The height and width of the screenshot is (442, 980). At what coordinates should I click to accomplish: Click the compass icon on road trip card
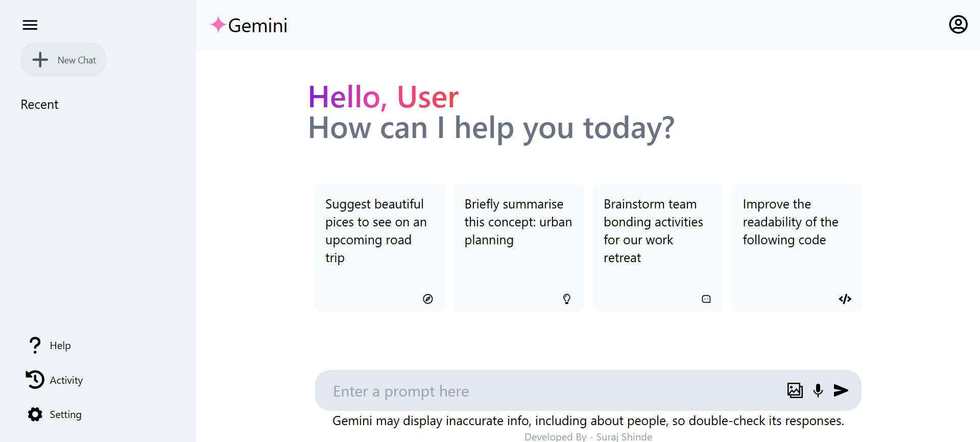tap(428, 299)
